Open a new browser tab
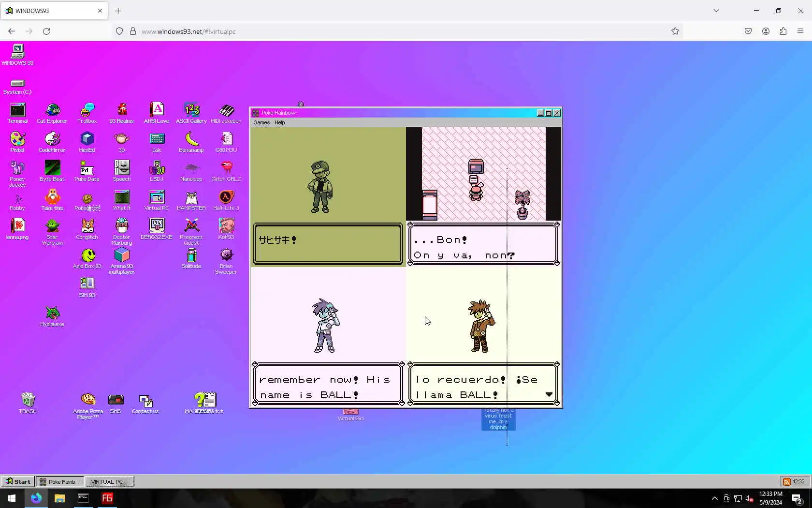This screenshot has height=508, width=812. click(x=118, y=11)
